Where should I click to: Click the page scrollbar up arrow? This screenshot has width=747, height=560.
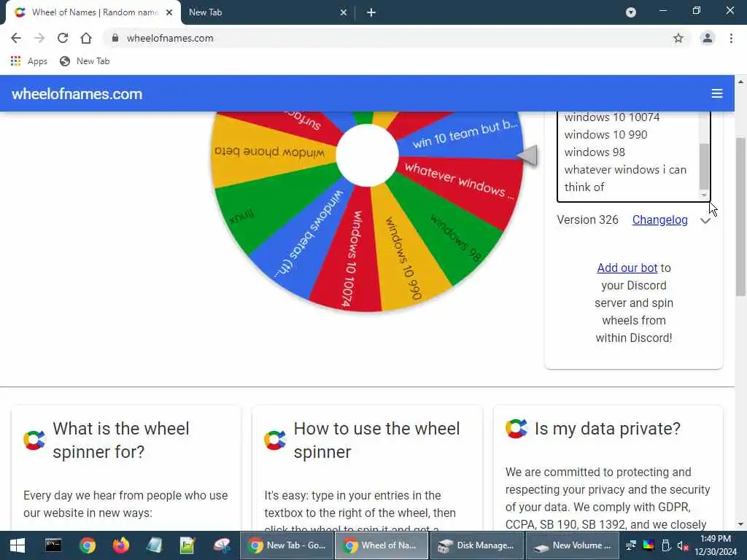coord(740,82)
